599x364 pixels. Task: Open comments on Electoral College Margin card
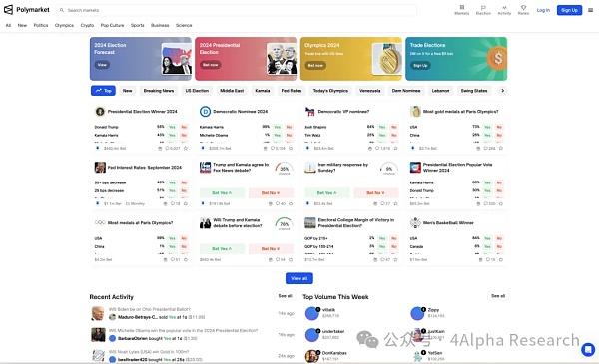(385, 260)
